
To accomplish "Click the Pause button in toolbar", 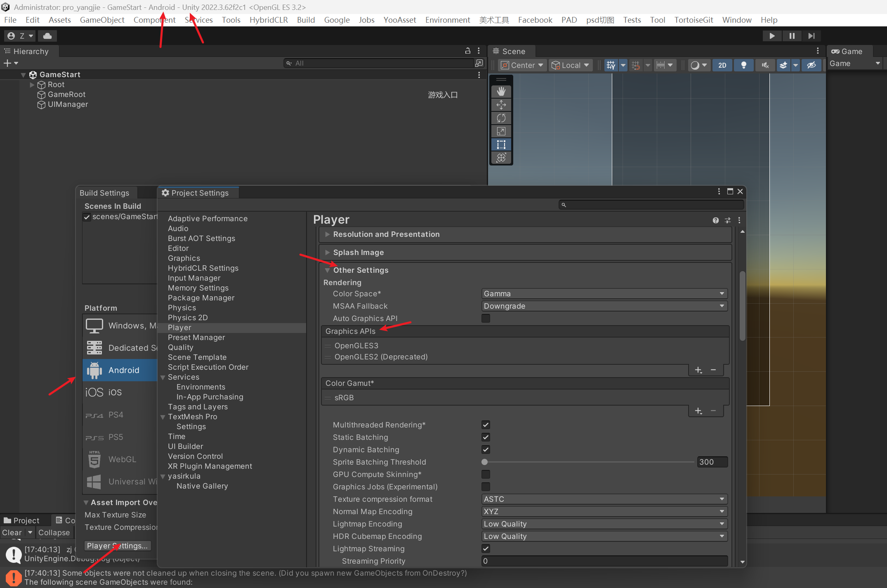I will coord(792,36).
